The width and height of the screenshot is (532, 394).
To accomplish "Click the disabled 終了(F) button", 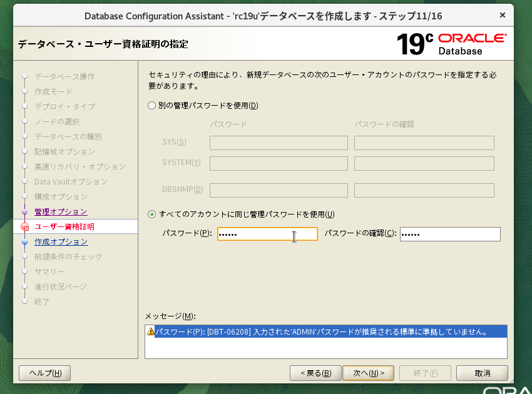I will pyautogui.click(x=425, y=373).
